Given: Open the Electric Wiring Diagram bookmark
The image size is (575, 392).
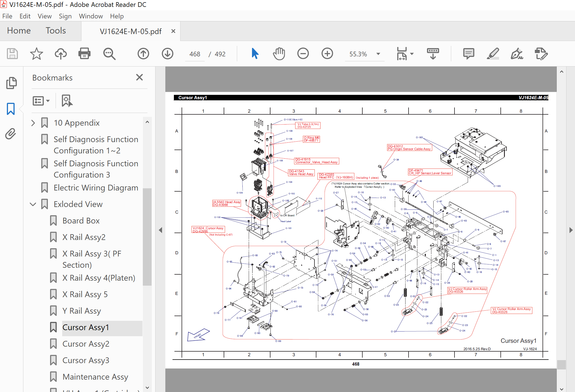Looking at the screenshot, I should tap(96, 188).
